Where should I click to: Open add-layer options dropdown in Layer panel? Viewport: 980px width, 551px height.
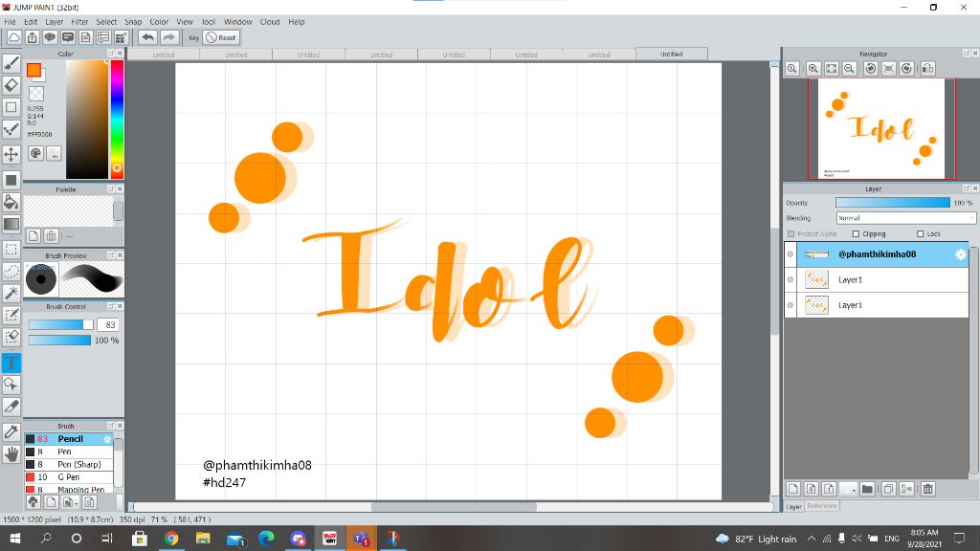pyautogui.click(x=848, y=489)
